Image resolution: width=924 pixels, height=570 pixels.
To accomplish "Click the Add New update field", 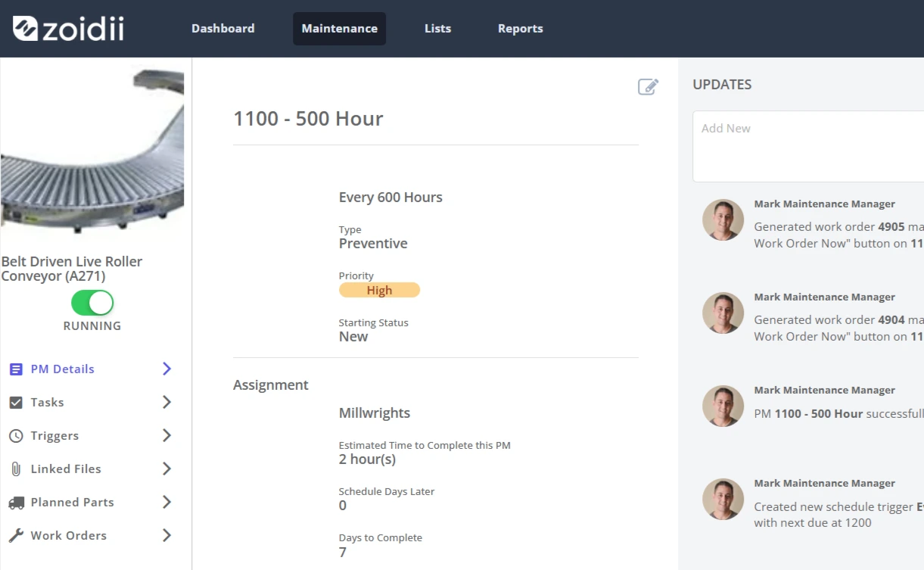I will click(808, 146).
